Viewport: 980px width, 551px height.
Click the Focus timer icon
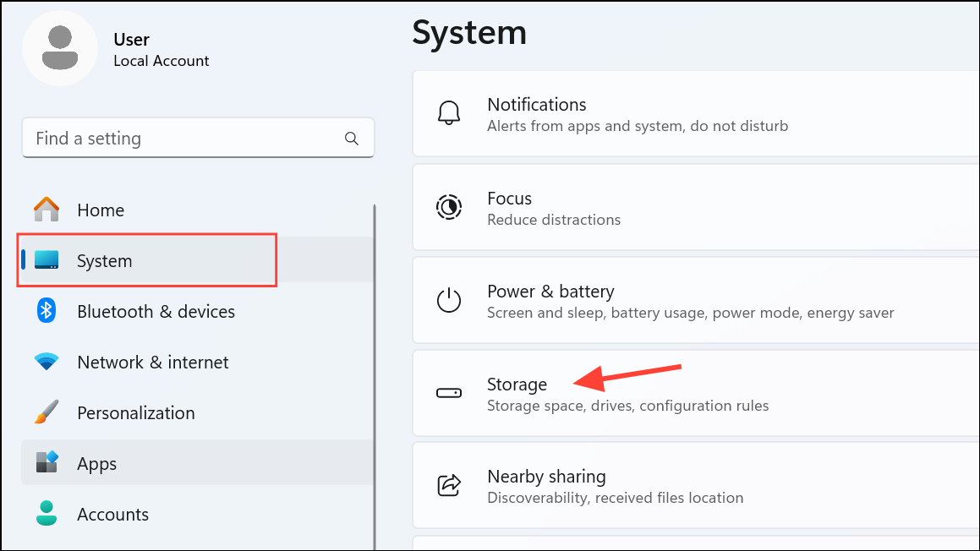click(x=448, y=207)
